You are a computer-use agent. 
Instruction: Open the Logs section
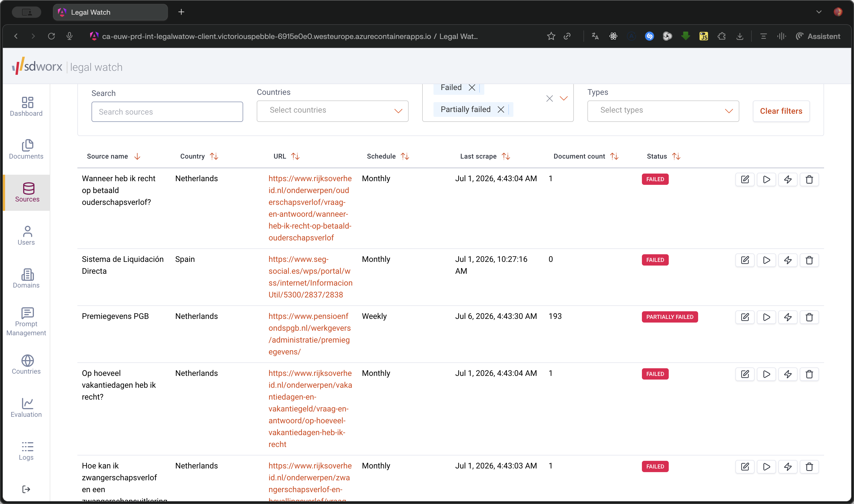[26, 451]
